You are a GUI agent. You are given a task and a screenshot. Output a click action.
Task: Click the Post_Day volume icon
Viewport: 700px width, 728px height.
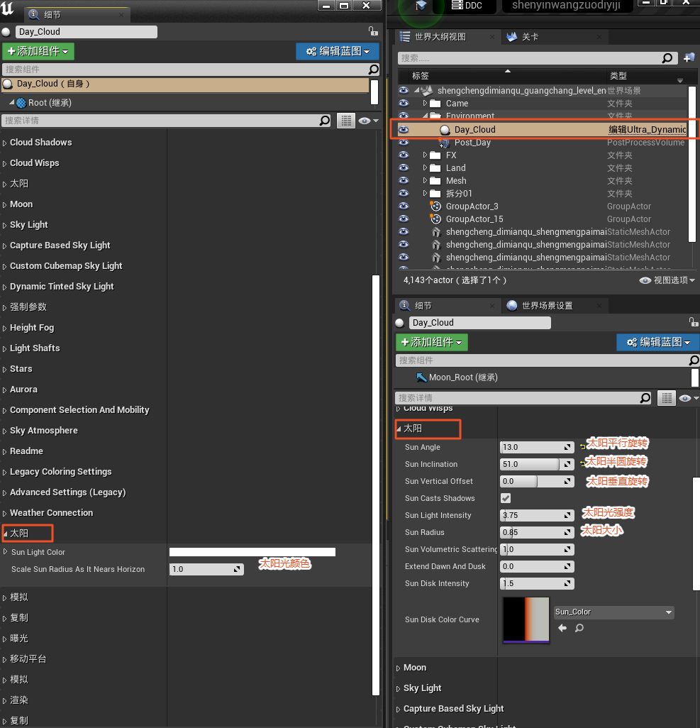coord(445,143)
